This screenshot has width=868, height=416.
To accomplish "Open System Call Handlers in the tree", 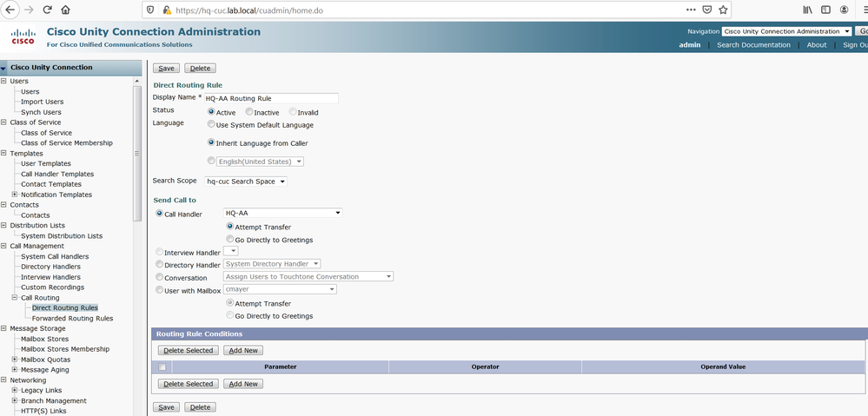I will (x=55, y=257).
